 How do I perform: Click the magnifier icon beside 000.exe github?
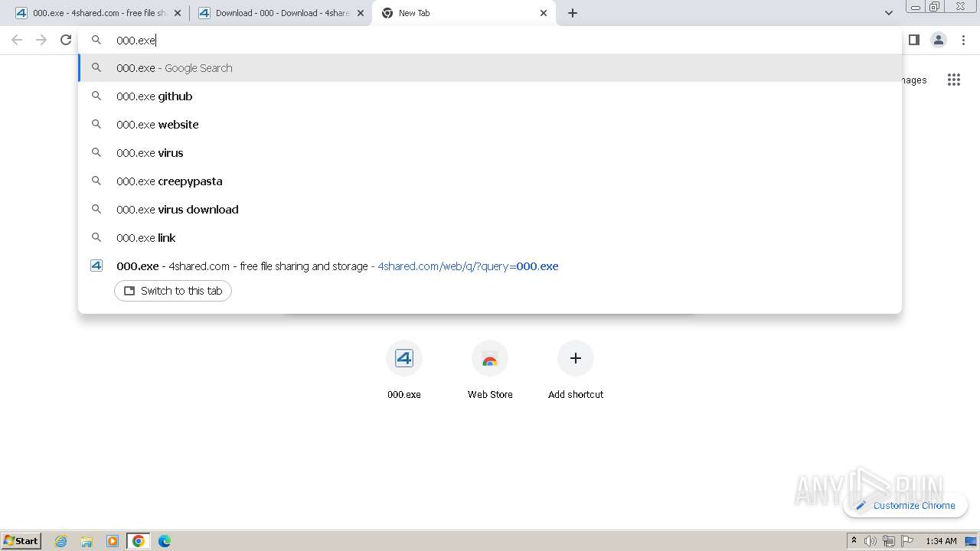[x=96, y=96]
